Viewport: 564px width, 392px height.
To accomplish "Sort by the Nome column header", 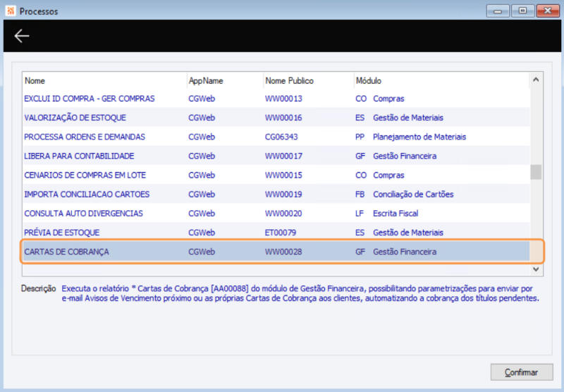I will [104, 80].
